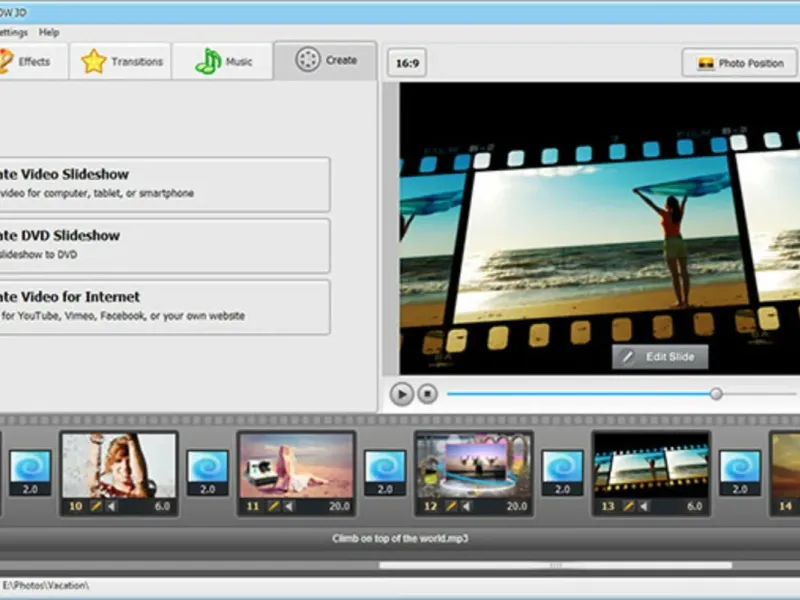The height and width of the screenshot is (600, 800).
Task: Click the swirl transition between slides 11 and 12
Action: click(385, 466)
